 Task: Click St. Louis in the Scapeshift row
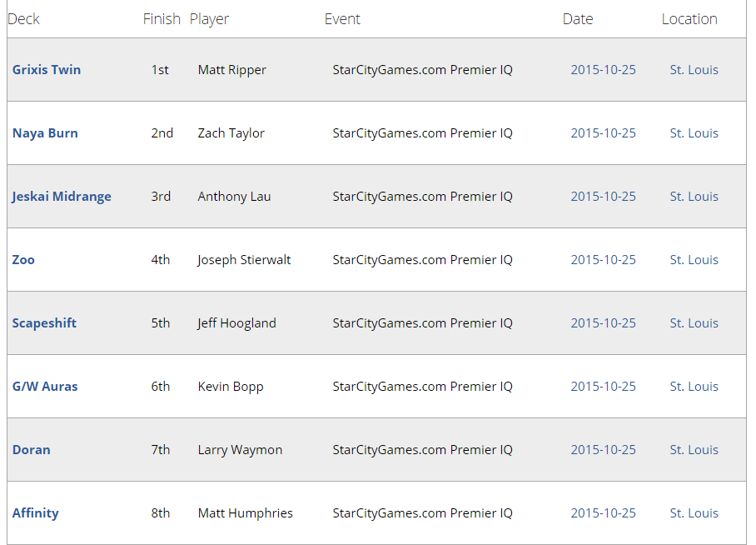(694, 323)
